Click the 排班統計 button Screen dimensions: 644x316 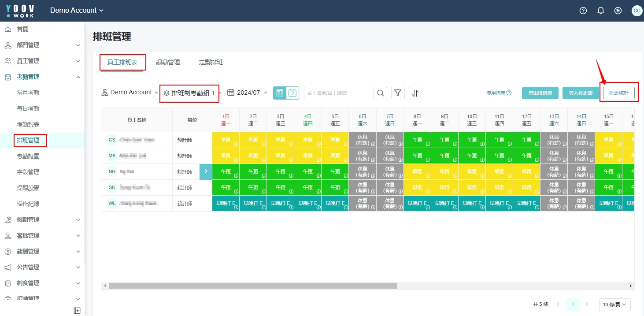coord(618,93)
